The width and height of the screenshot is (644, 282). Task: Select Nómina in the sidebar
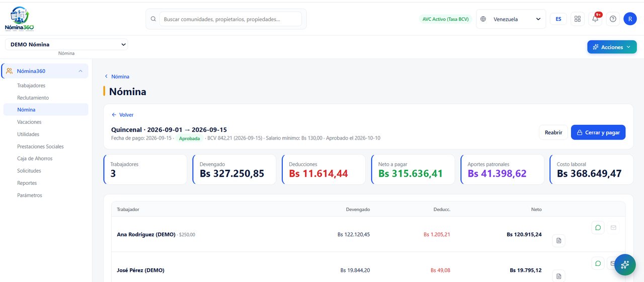click(45, 110)
